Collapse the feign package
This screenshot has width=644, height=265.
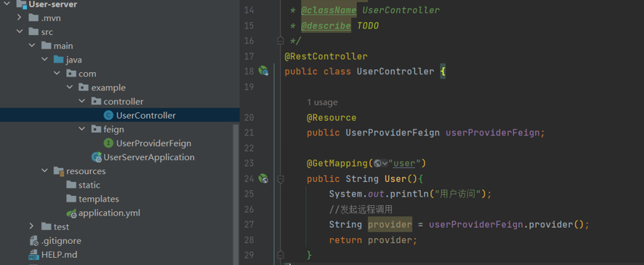tap(81, 129)
